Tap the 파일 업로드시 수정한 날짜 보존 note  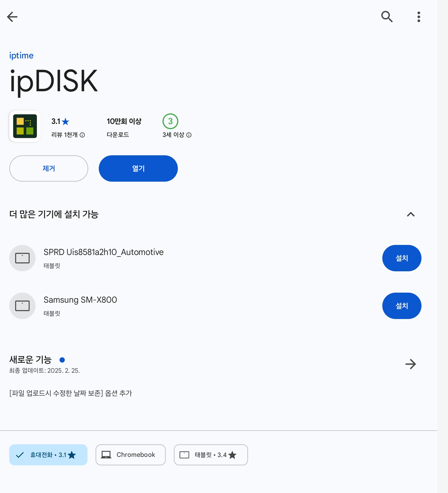71,393
